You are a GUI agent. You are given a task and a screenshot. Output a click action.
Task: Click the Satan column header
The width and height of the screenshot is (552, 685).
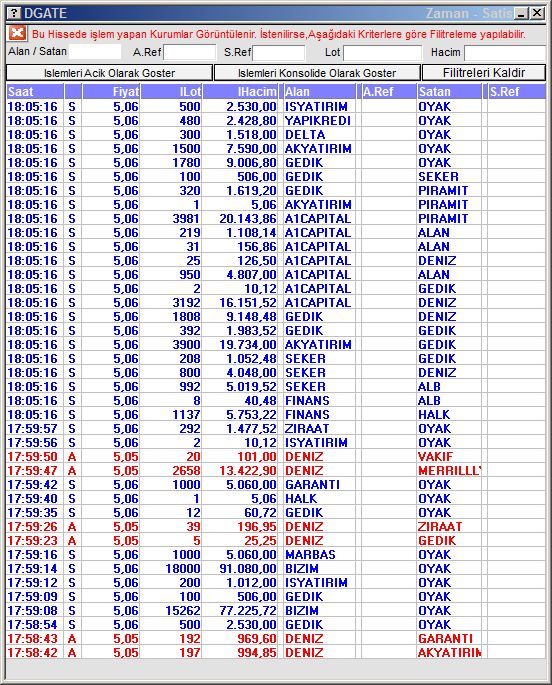pos(449,92)
